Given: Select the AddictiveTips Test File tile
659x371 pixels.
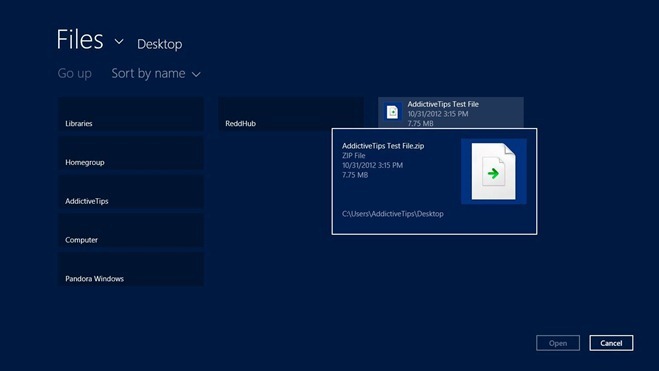Looking at the screenshot, I should tap(451, 112).
